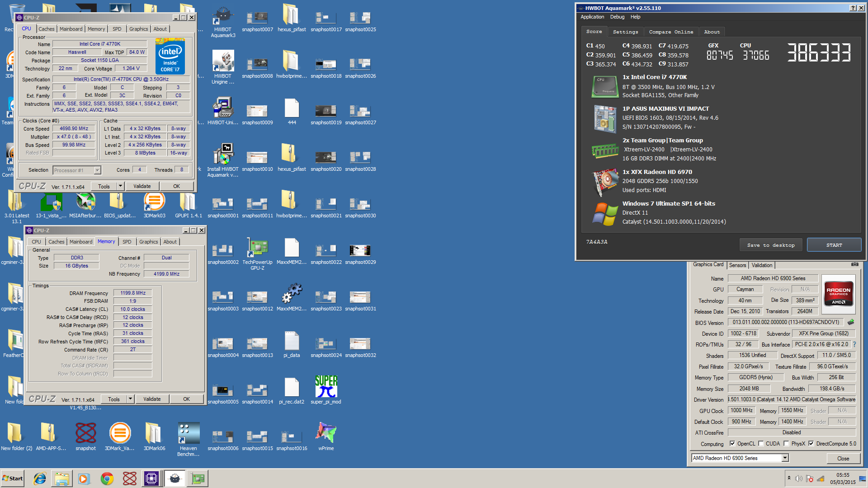Click the START button in Aquamark
The width and height of the screenshot is (868, 488).
(x=834, y=245)
